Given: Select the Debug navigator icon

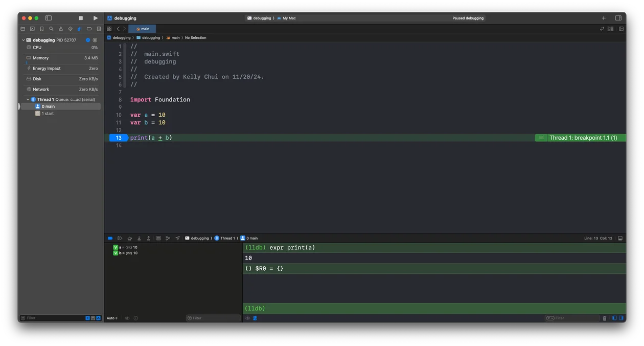Looking at the screenshot, I should 79,29.
